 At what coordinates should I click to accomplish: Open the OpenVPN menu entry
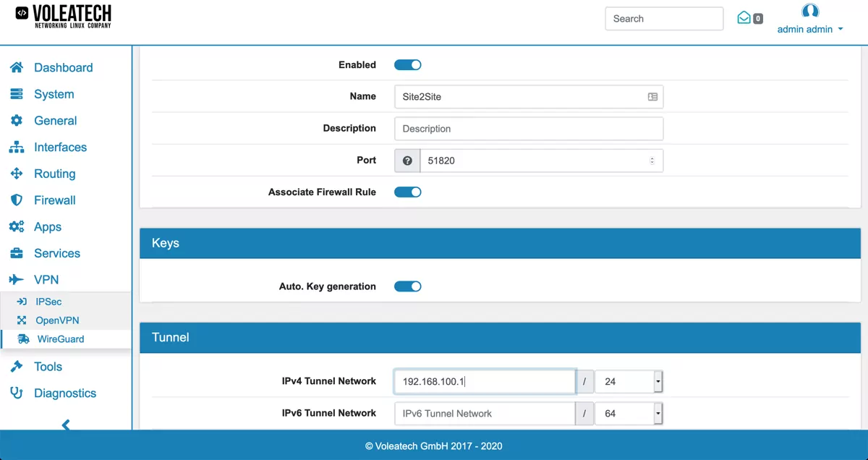(x=56, y=320)
